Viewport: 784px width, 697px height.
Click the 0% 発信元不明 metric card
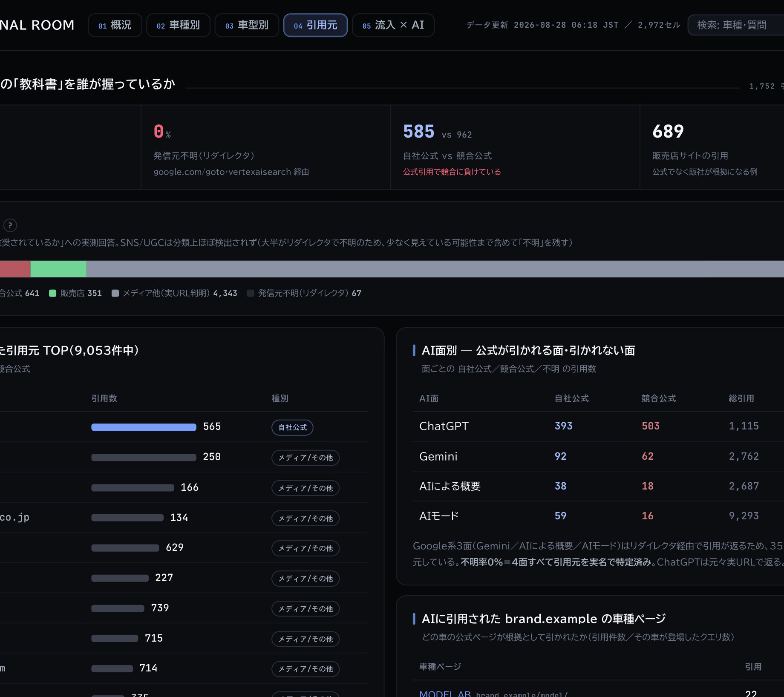[265, 147]
